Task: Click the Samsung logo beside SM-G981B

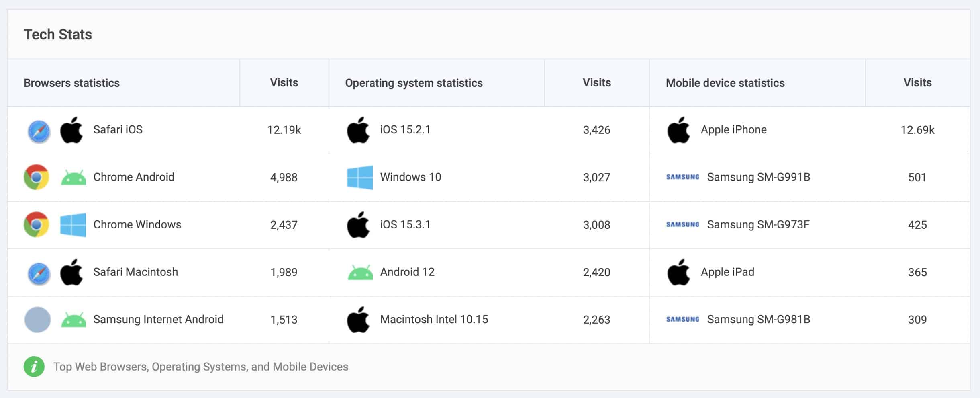Action: 683,319
